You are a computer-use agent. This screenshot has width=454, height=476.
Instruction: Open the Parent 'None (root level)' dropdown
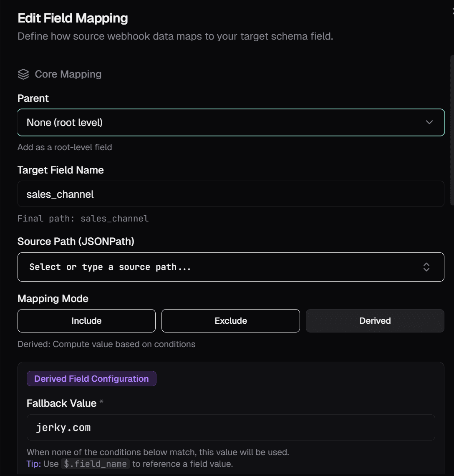(x=231, y=122)
